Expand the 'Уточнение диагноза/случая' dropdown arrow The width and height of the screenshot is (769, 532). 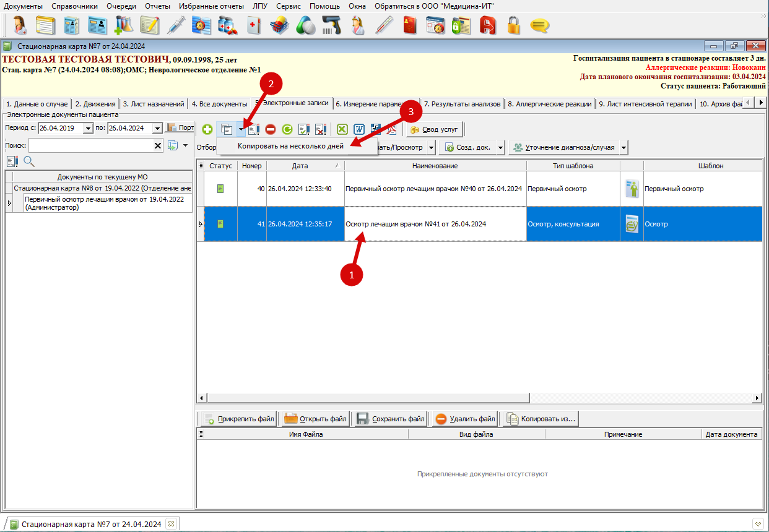(x=623, y=148)
